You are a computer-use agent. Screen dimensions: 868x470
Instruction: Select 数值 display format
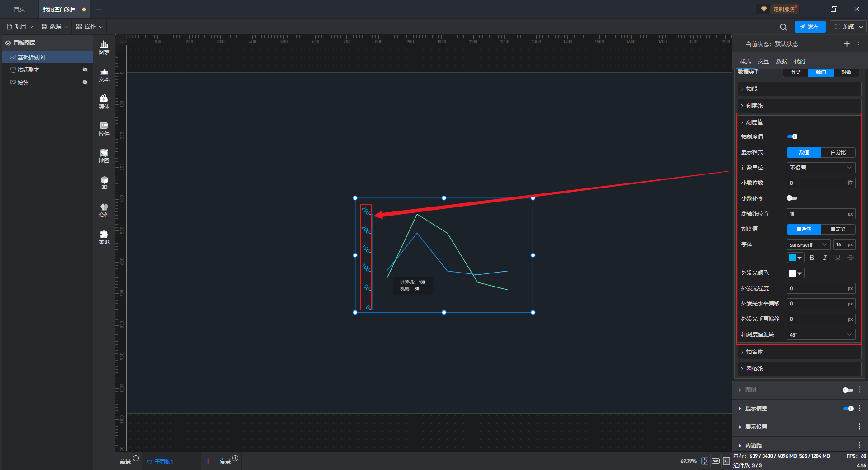click(x=804, y=152)
